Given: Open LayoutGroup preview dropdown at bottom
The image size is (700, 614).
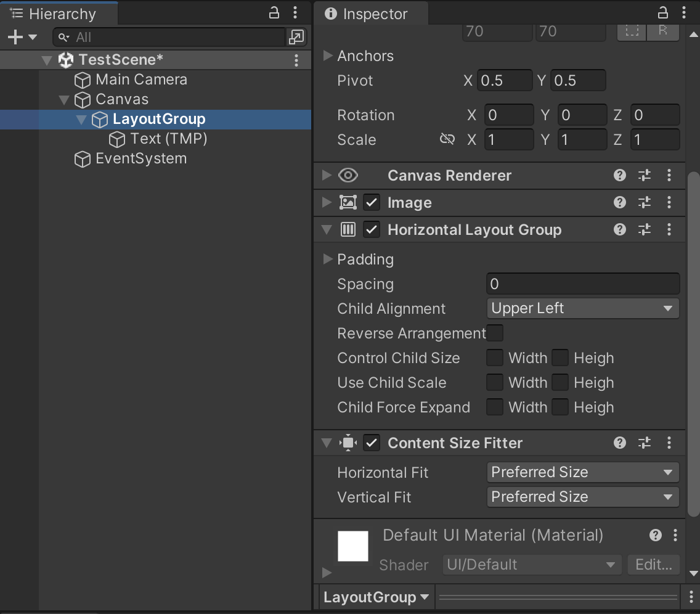Looking at the screenshot, I should [376, 597].
